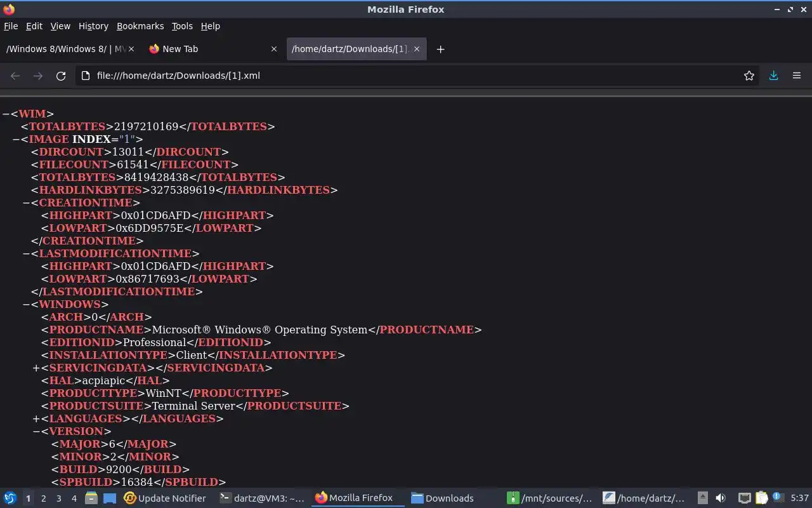The image size is (812, 508).
Task: Expand the LANGUAGES node
Action: click(x=36, y=418)
